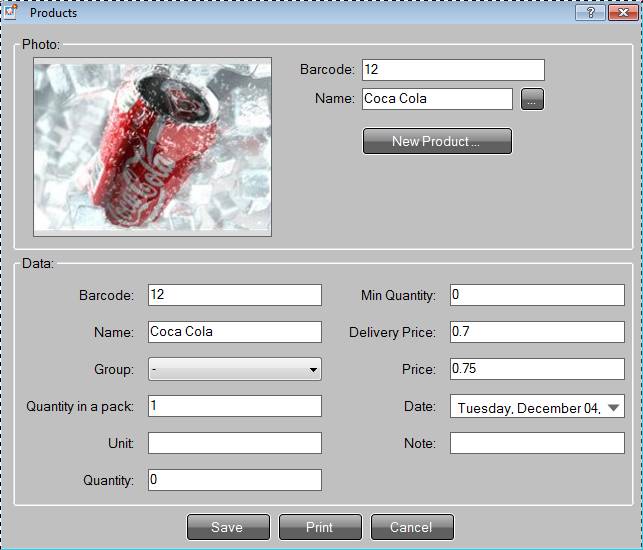
Task: Close the Products dialog window
Action: tap(622, 13)
